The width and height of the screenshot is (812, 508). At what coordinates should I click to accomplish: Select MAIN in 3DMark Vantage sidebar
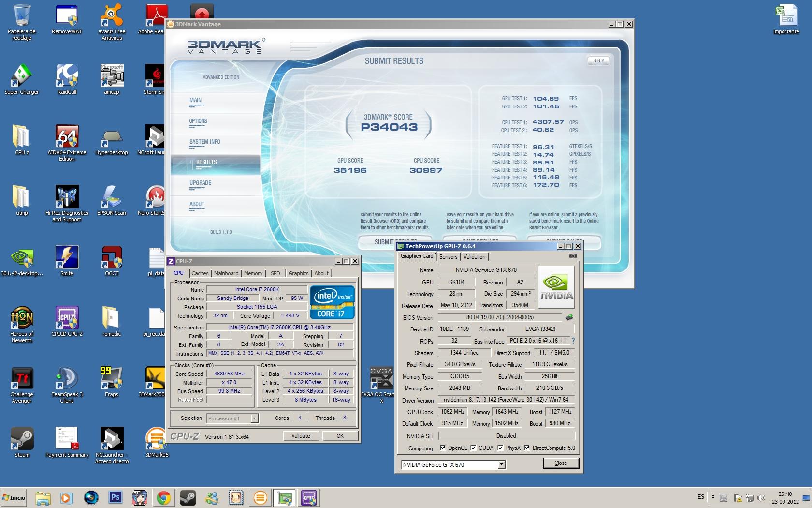click(196, 100)
